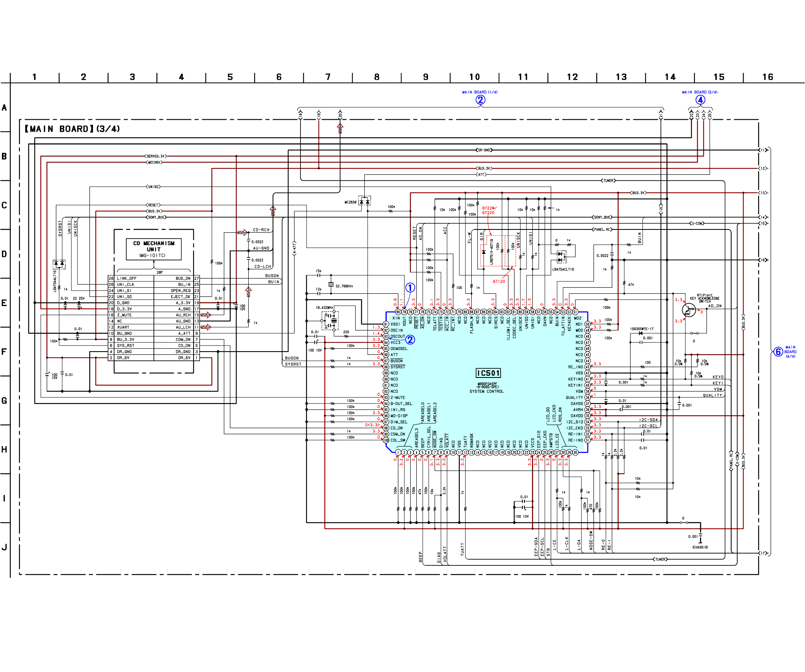Screen dimensions: 805x672
Task: Click blue circled 2 above MAIN BOARD (1/4)
Action: tap(481, 100)
